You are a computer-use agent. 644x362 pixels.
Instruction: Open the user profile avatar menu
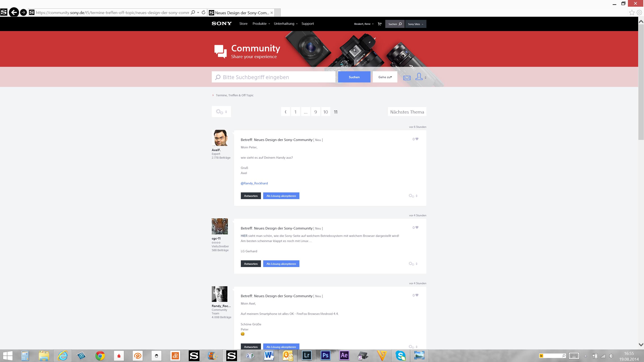419,77
